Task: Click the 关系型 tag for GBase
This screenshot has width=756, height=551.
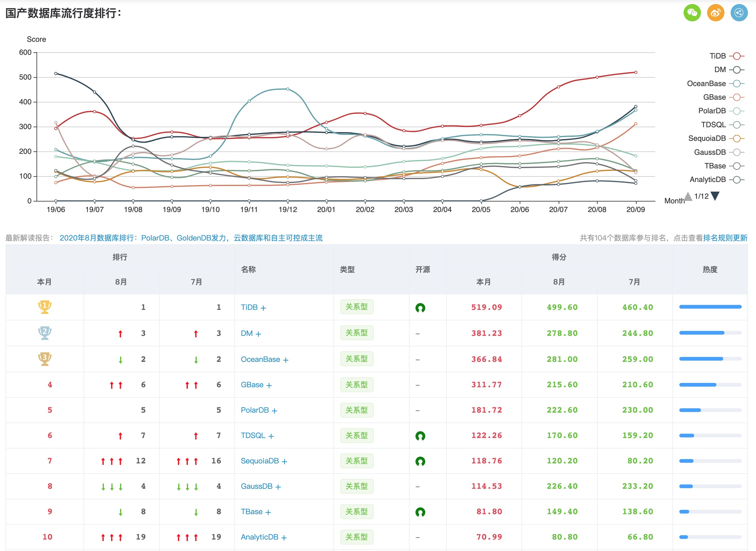Action: tap(356, 384)
